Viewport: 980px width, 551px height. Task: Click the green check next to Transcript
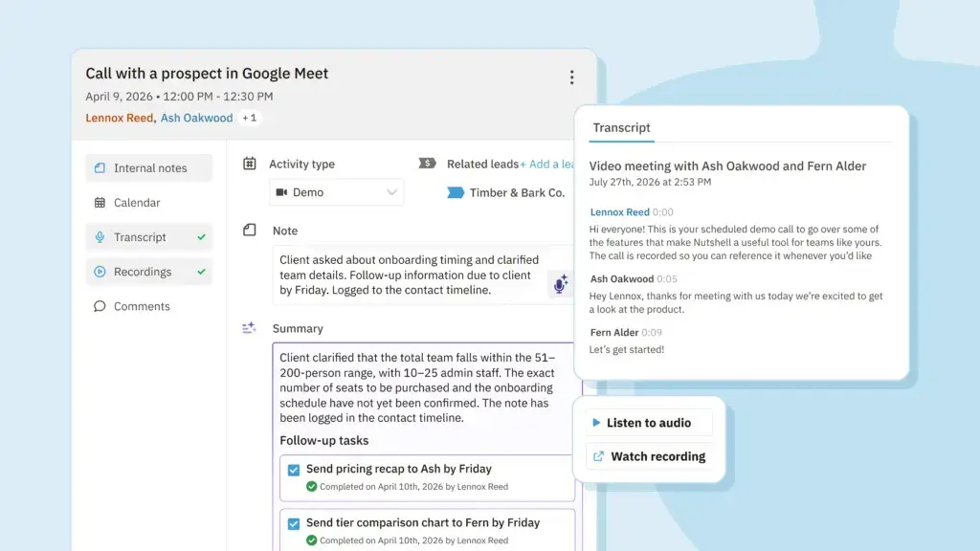pos(201,237)
